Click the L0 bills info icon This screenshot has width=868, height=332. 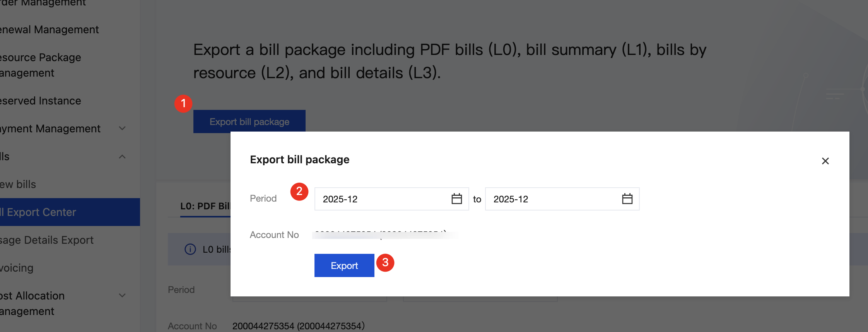pyautogui.click(x=190, y=249)
